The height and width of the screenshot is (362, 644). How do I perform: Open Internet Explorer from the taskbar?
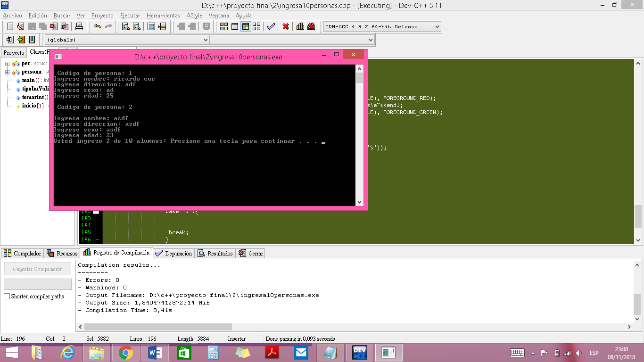(67, 352)
